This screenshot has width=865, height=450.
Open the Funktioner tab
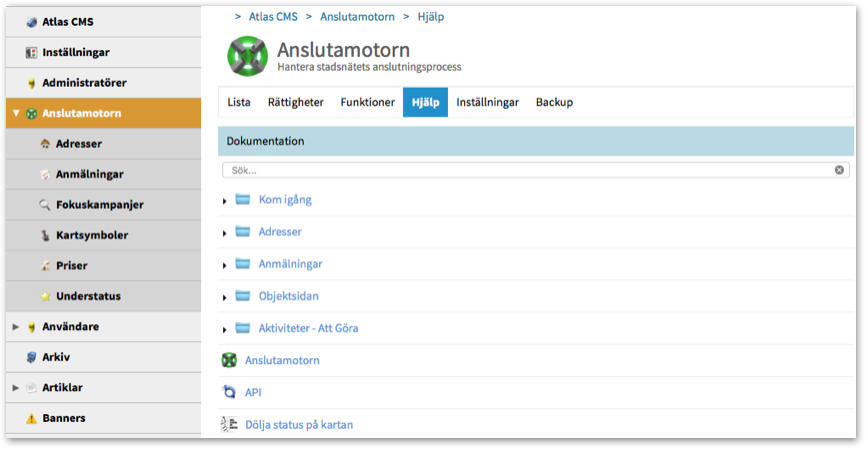pyautogui.click(x=367, y=102)
